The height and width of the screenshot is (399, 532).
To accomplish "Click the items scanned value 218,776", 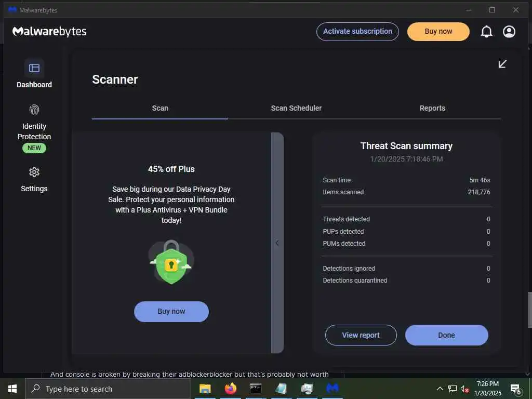I will click(x=478, y=192).
